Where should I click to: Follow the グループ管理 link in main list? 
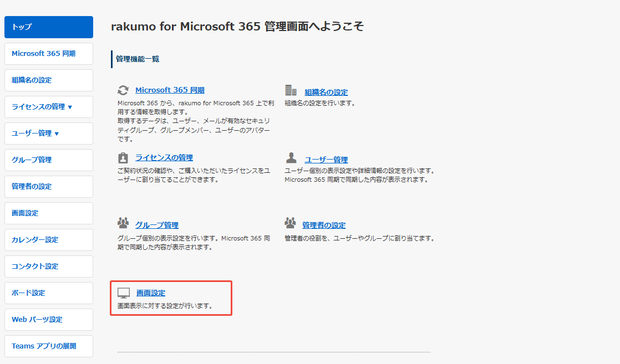[x=157, y=225]
